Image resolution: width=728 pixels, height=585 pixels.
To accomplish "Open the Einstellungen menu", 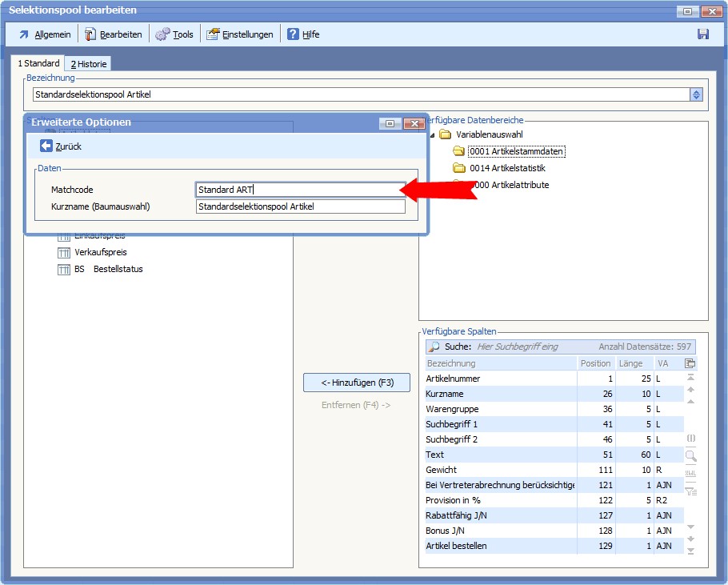I will [x=240, y=34].
